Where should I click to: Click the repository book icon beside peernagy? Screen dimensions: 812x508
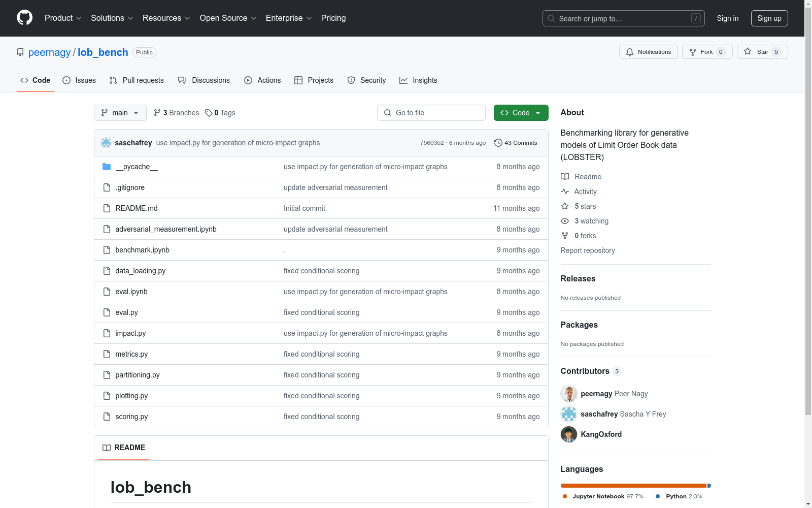[x=20, y=52]
